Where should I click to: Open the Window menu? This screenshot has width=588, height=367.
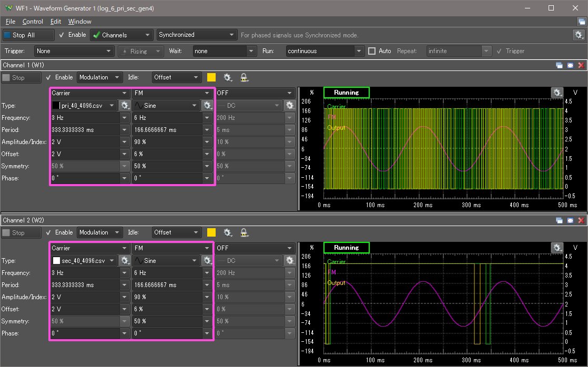click(x=79, y=22)
